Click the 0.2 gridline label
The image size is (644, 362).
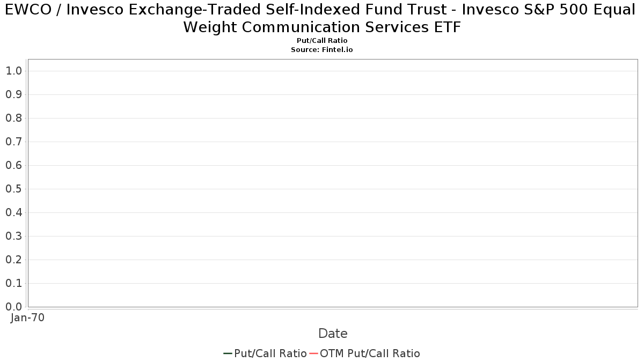(x=13, y=260)
